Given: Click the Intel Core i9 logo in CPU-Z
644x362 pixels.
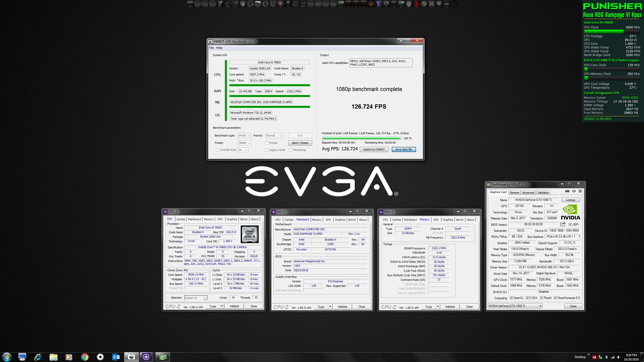Looking at the screenshot, I should pyautogui.click(x=250, y=234).
